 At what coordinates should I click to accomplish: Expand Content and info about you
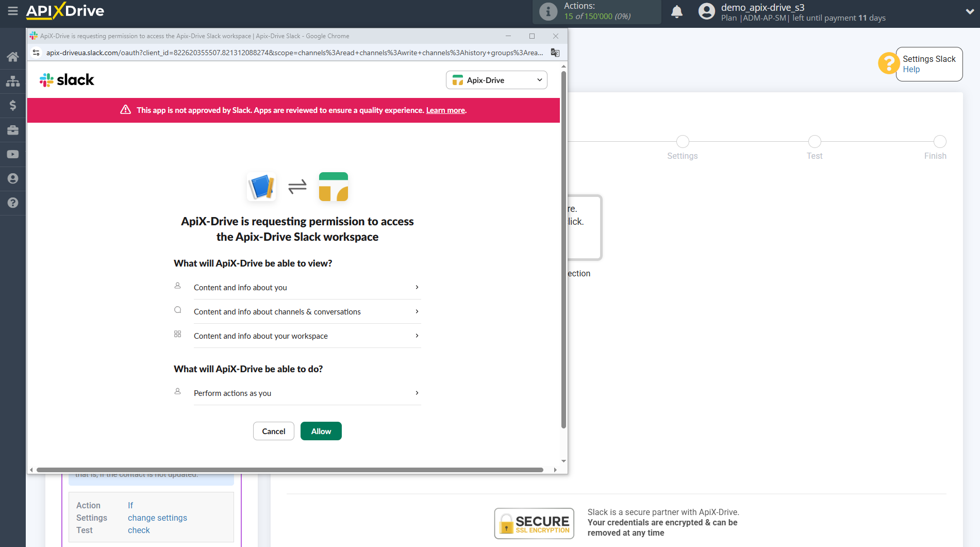(307, 287)
